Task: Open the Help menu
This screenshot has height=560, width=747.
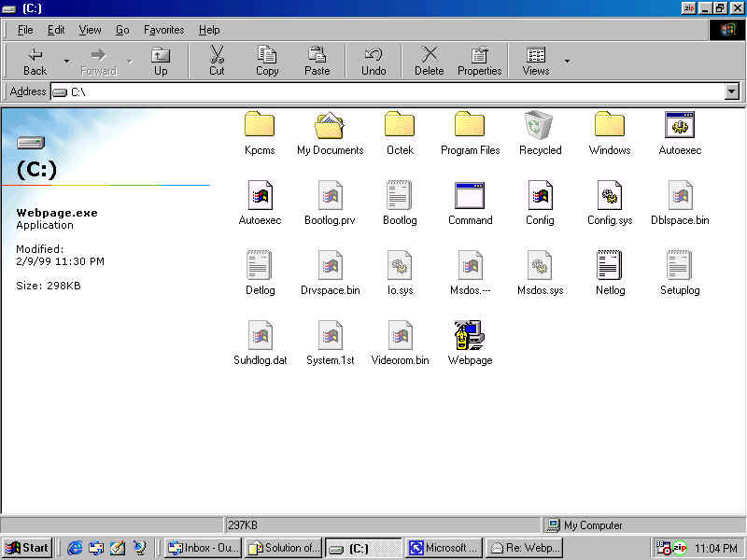Action: pos(209,30)
